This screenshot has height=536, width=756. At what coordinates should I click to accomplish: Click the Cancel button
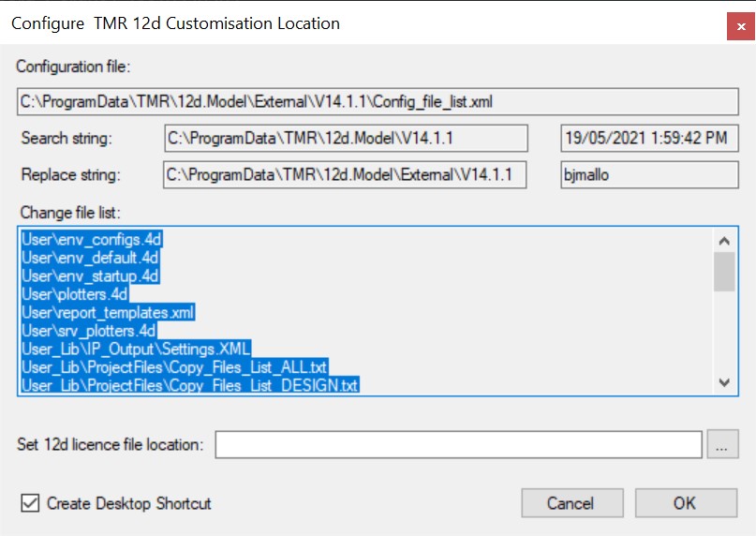point(572,503)
